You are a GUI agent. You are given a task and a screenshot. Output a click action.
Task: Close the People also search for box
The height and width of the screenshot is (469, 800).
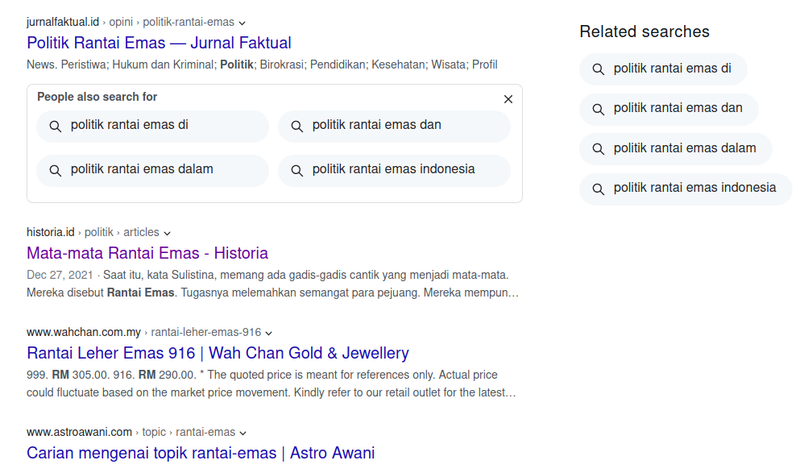click(508, 99)
